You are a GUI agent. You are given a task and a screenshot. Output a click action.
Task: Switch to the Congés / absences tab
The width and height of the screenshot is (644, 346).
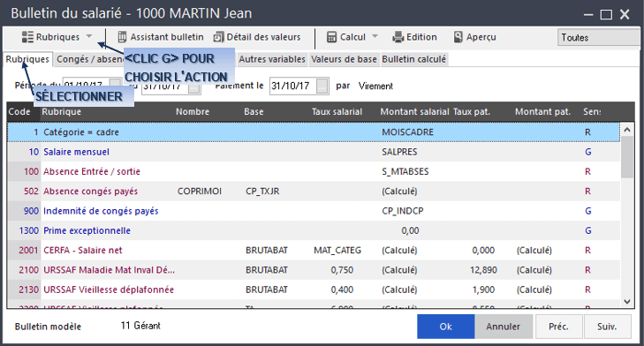tap(89, 59)
